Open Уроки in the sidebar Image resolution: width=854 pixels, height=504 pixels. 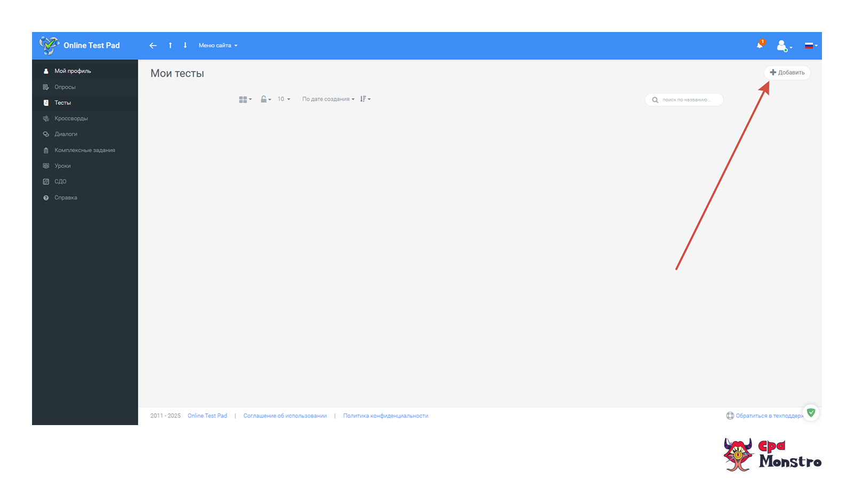coord(85,166)
